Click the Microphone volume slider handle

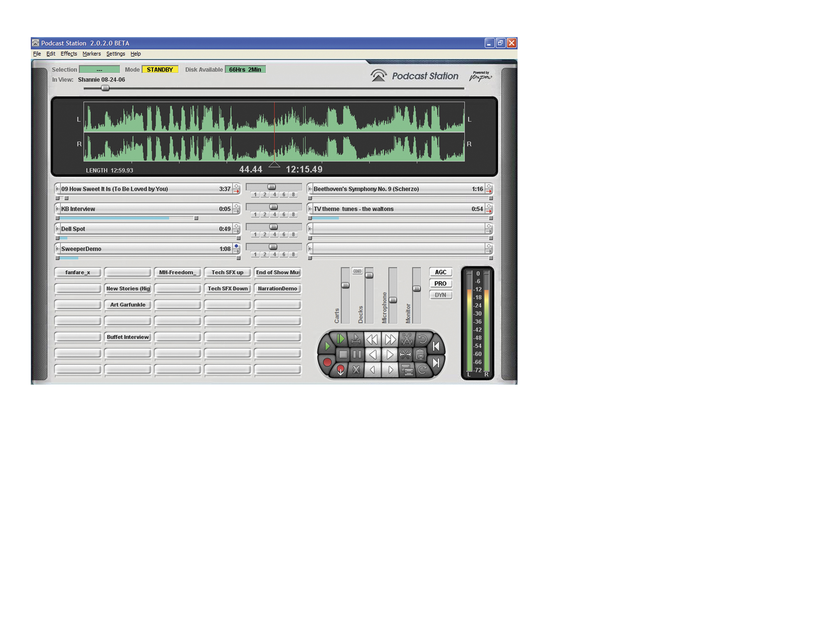click(x=393, y=300)
